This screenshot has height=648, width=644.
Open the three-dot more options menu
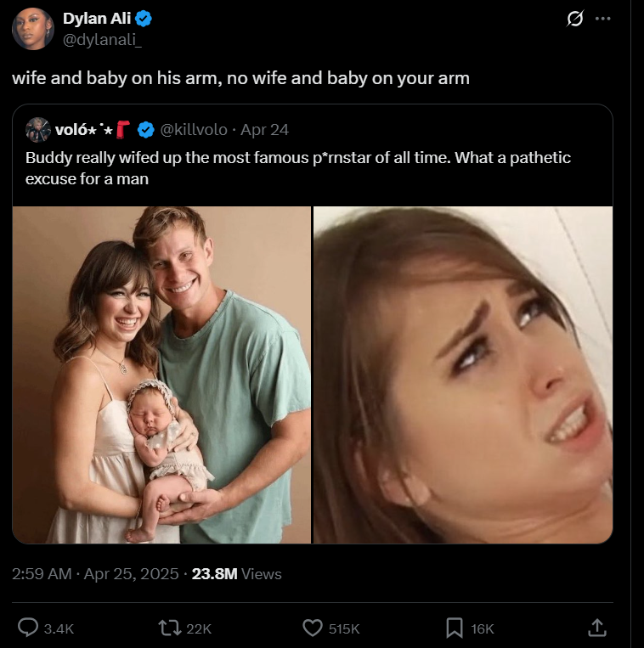(602, 18)
